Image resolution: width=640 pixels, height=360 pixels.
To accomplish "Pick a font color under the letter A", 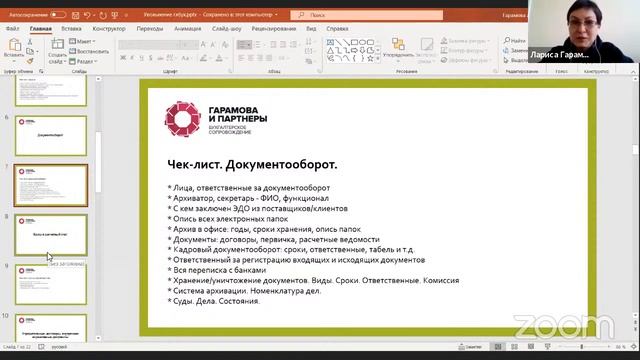I will [219, 58].
